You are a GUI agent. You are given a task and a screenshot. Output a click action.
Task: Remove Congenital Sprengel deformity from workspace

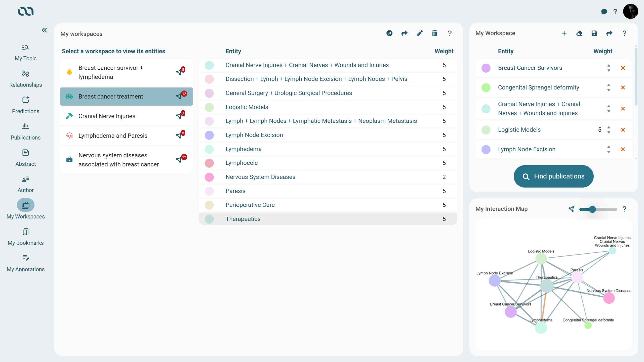(x=623, y=87)
